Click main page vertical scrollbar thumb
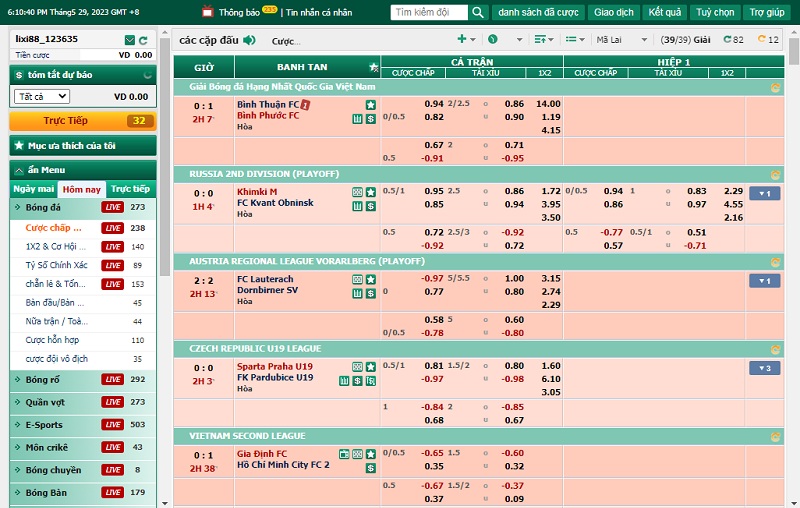Viewport: 800px width, 508px height. [x=793, y=51]
